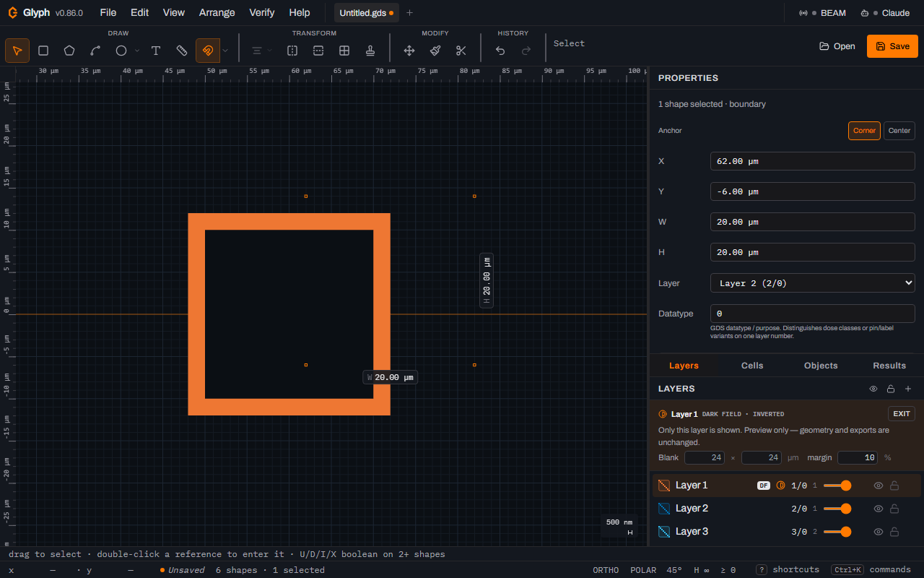This screenshot has height=578, width=924.
Task: Switch to the Cells tab
Action: (x=752, y=366)
